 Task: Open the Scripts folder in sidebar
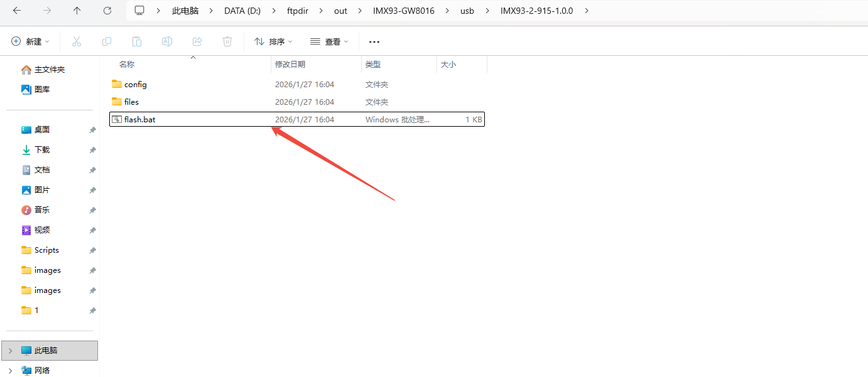click(46, 250)
